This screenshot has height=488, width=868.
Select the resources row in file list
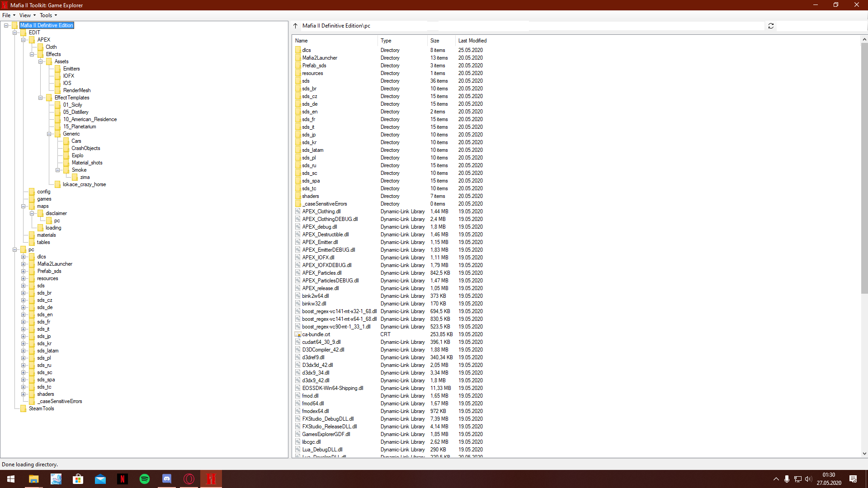391,73
